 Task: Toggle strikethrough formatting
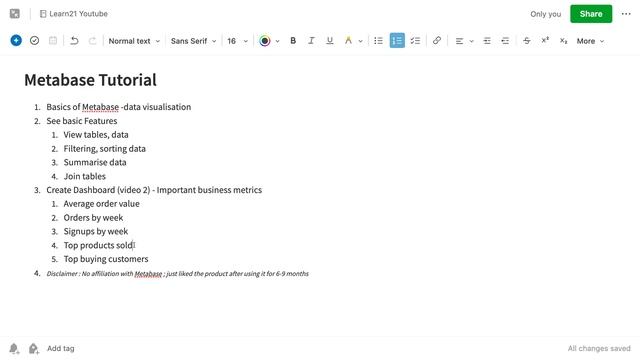[x=527, y=41]
